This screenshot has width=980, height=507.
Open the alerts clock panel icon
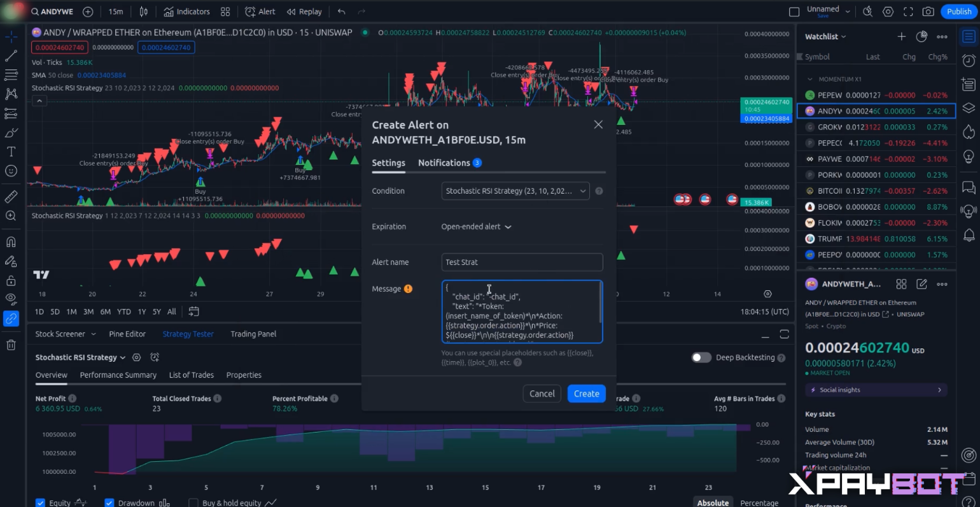coord(969,61)
